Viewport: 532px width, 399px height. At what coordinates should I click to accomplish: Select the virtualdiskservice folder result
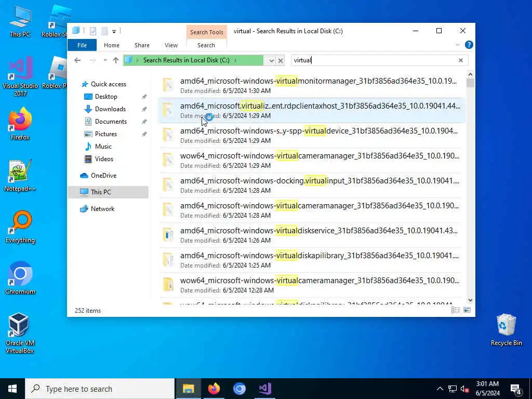[x=311, y=235]
